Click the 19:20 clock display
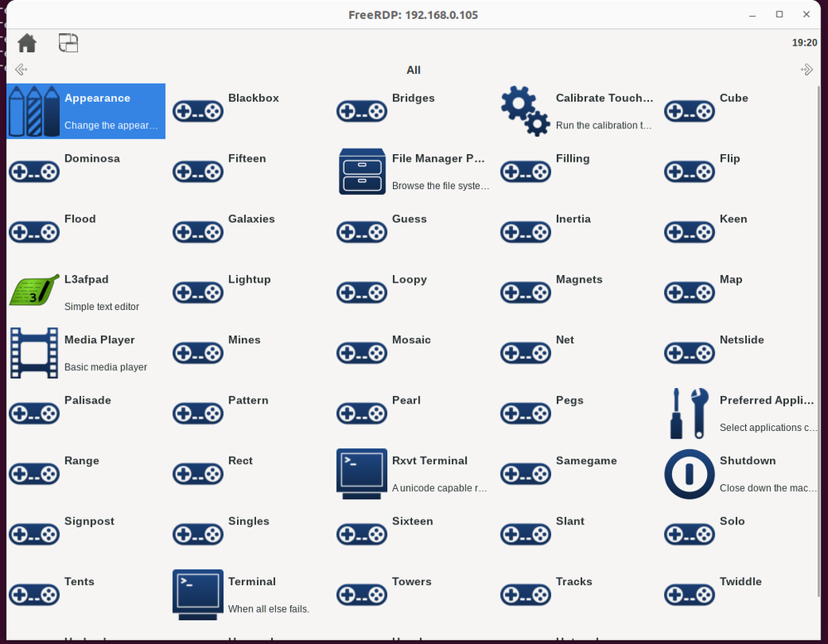The width and height of the screenshot is (828, 644). click(x=804, y=43)
